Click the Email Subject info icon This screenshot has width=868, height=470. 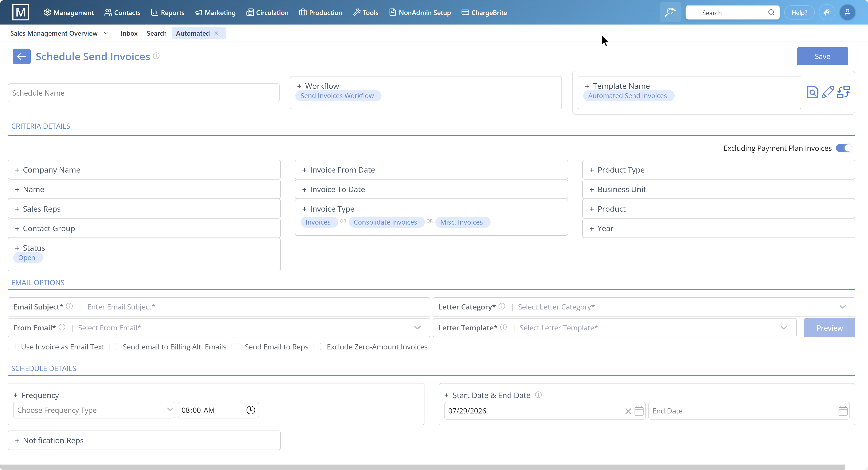[69, 306]
